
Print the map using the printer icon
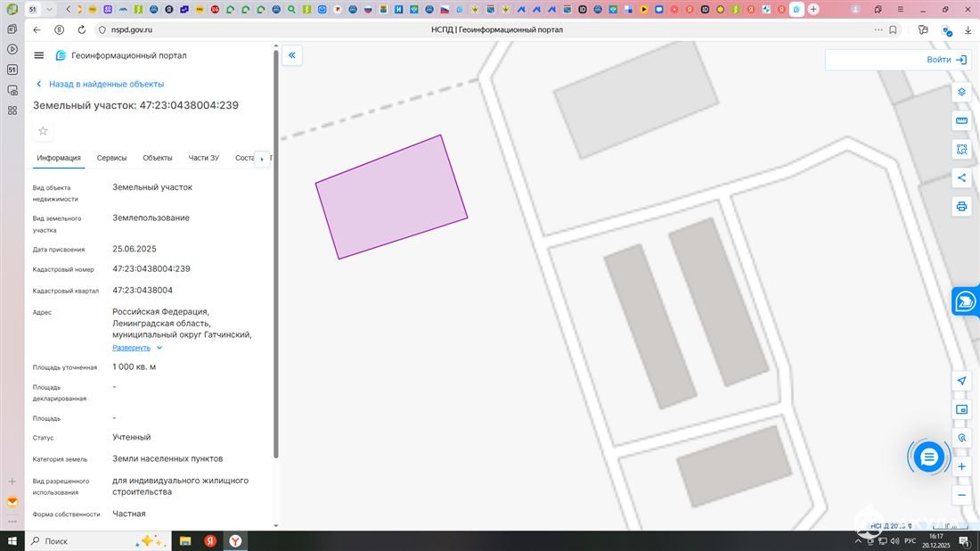(961, 206)
